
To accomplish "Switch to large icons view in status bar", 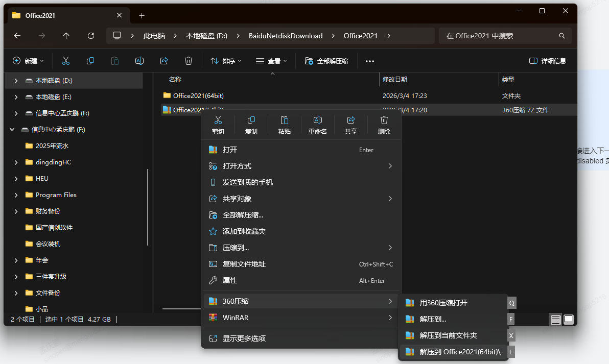I will (x=569, y=320).
